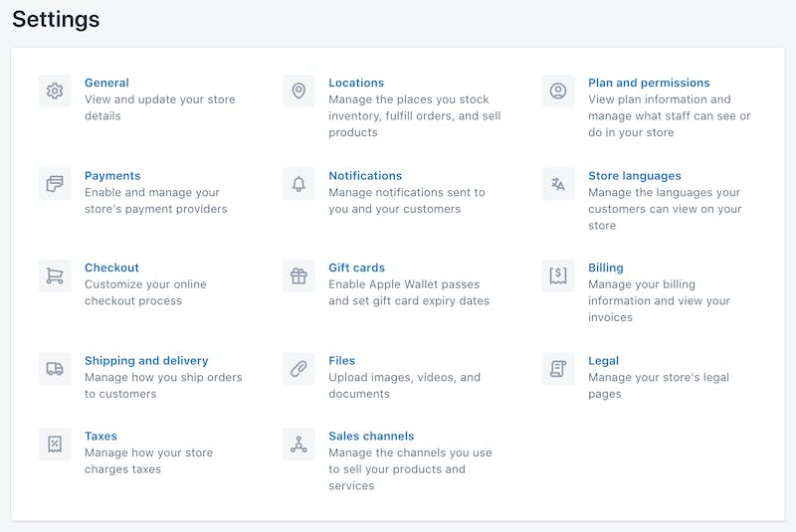Open the Files settings link

pyautogui.click(x=341, y=361)
